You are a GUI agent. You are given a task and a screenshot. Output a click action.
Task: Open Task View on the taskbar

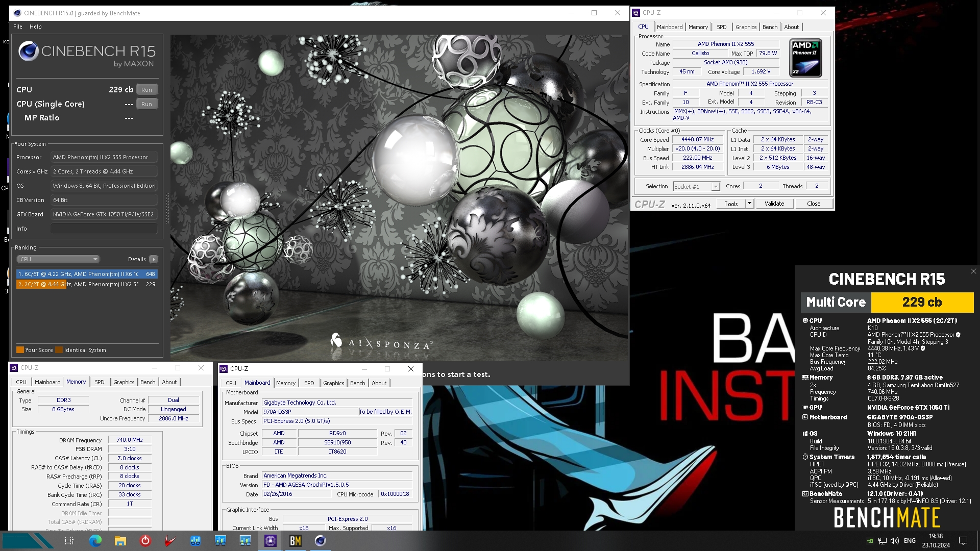(70, 541)
